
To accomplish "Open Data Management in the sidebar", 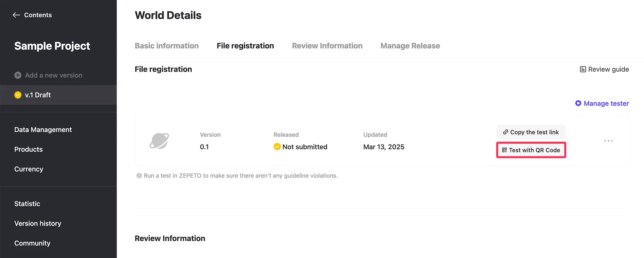I will point(43,130).
